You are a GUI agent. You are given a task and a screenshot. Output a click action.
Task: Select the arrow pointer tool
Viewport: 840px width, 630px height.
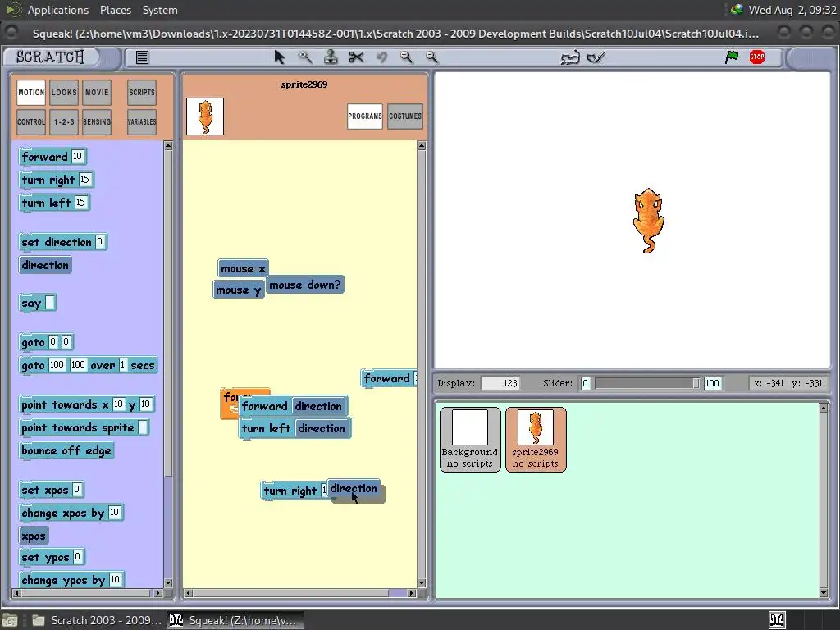point(279,57)
